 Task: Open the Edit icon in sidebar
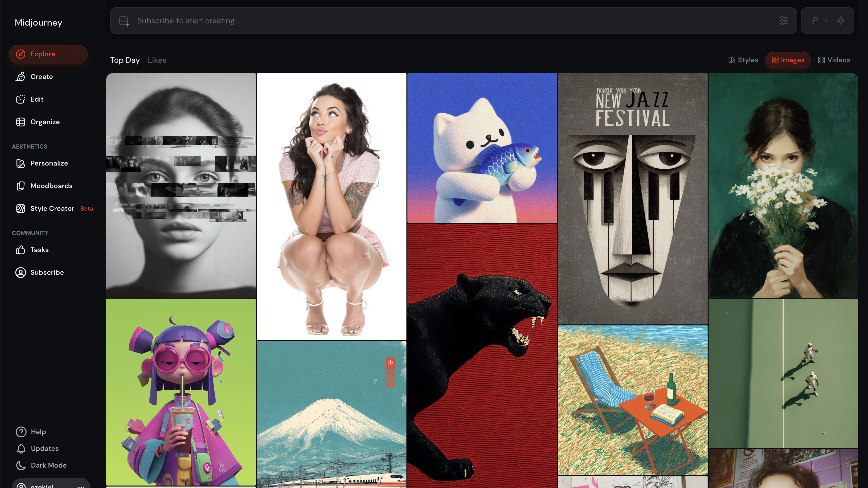[x=21, y=99]
